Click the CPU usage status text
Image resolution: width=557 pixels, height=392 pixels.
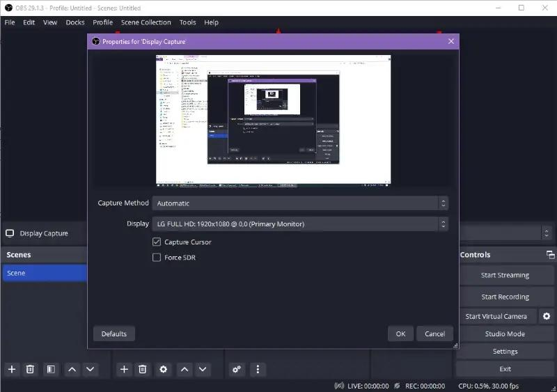489,386
